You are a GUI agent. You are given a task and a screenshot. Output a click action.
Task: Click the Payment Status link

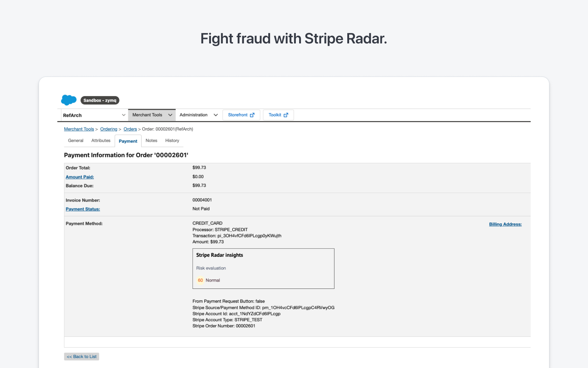[82, 209]
